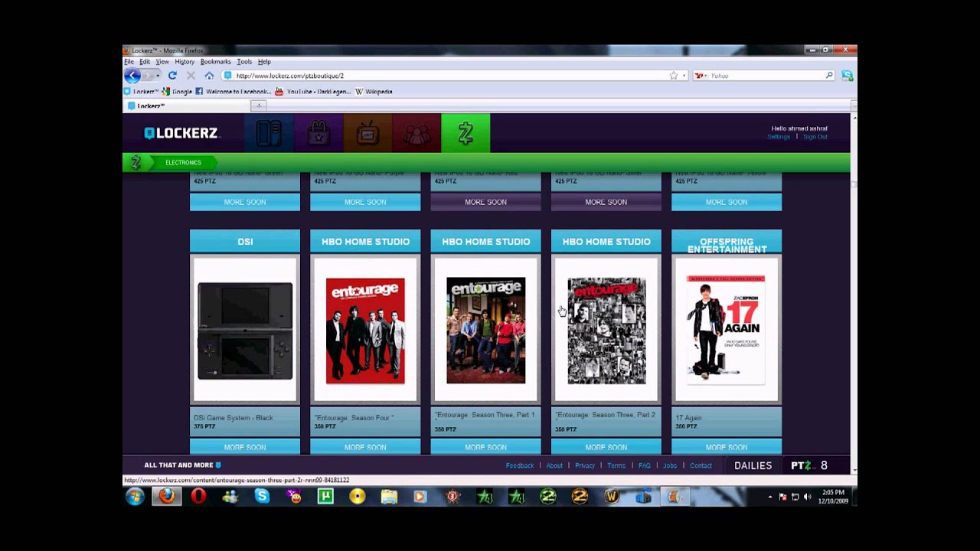The image size is (980, 551).
Task: Click the DAILIES button in the footer
Action: [753, 465]
